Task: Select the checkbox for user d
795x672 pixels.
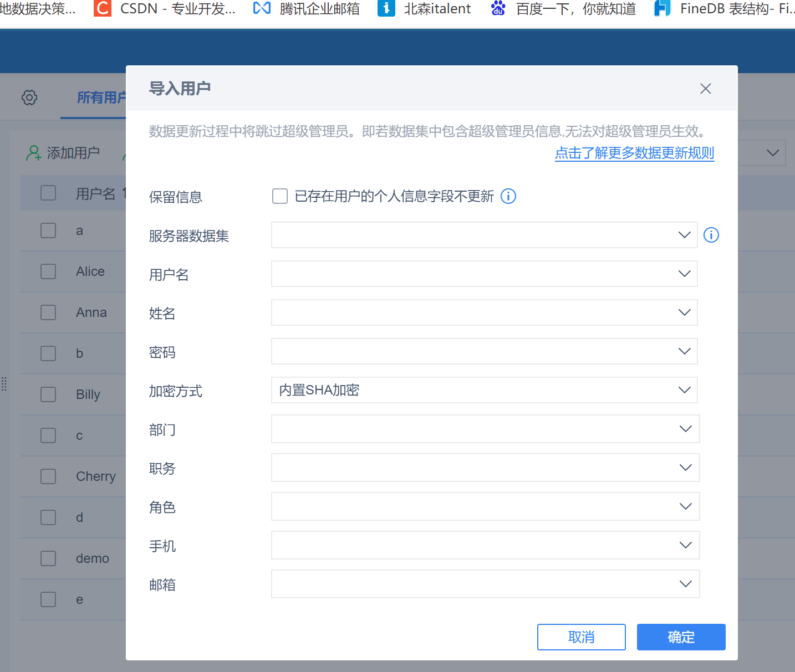Action: coord(48,517)
